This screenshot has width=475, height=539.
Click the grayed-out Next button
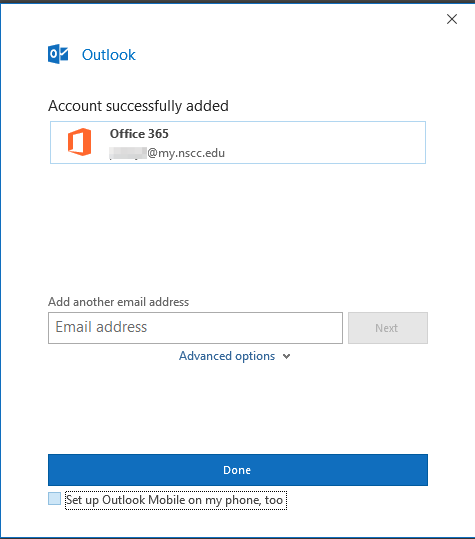point(388,328)
